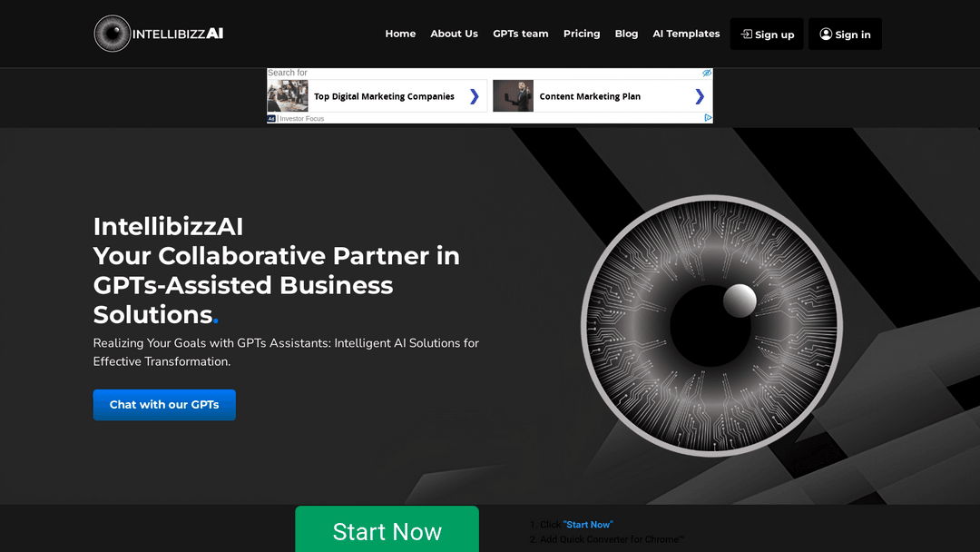The image size is (980, 552).
Task: Click the digital marketing ad thumbnail
Action: [288, 95]
